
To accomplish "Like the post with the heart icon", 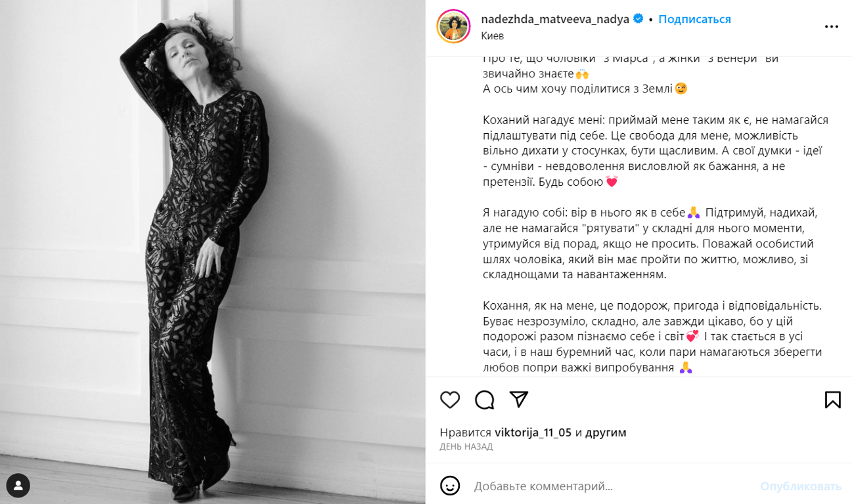I will click(450, 400).
